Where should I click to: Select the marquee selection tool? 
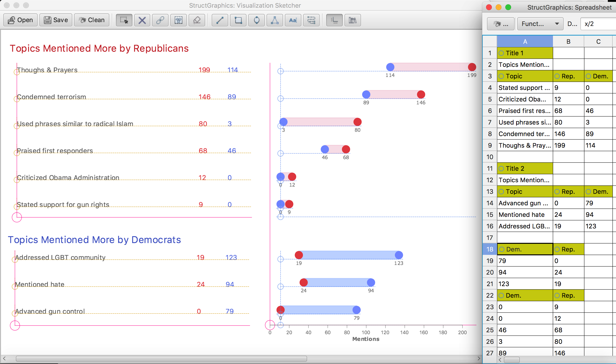[124, 20]
